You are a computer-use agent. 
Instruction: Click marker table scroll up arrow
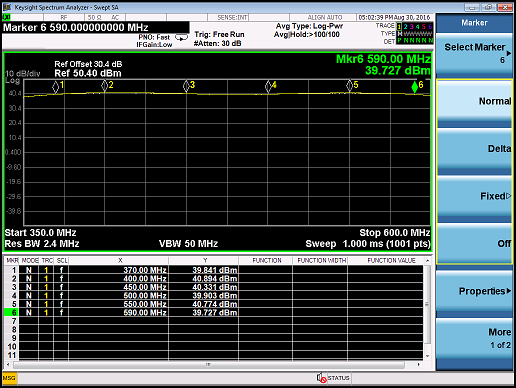point(427,260)
